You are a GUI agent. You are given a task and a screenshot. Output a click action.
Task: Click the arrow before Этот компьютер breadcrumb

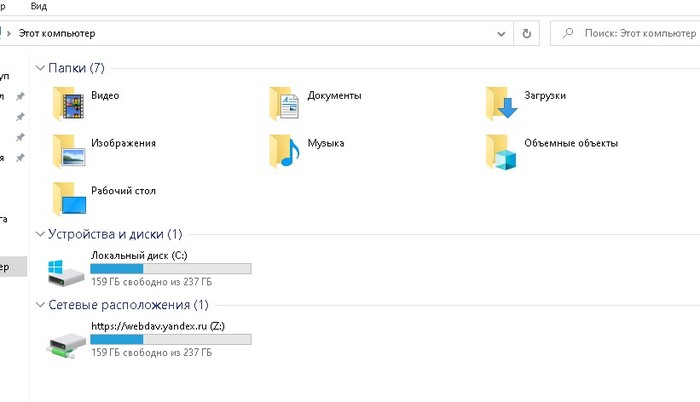(x=11, y=33)
